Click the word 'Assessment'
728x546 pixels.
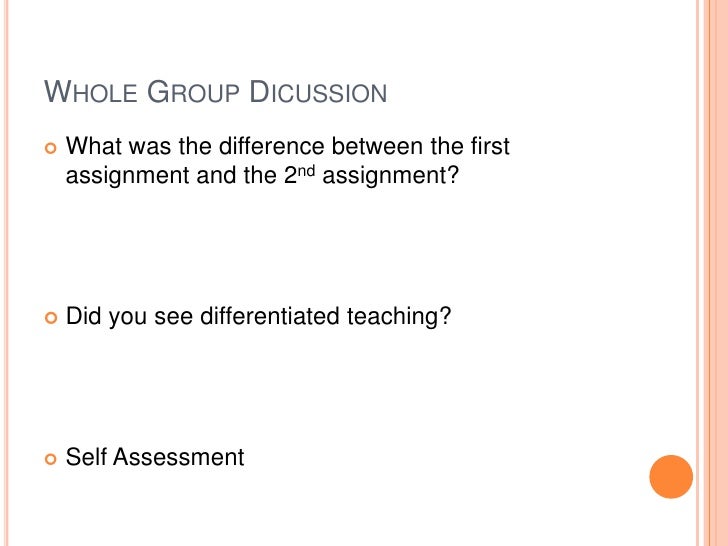178,458
